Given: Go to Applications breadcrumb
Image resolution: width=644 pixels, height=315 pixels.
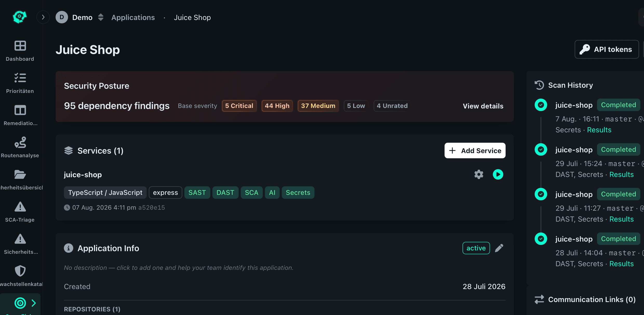Looking at the screenshot, I should click(133, 17).
